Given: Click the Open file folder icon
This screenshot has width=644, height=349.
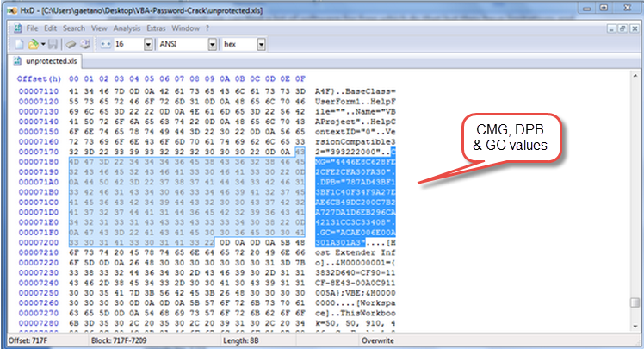Looking at the screenshot, I should click(33, 44).
